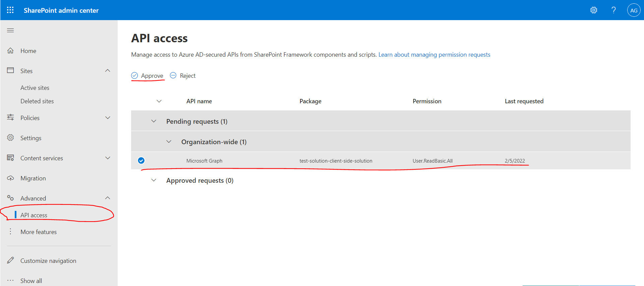Open the managing permission requests link
Screen dimensions: 644x286
pos(434,55)
